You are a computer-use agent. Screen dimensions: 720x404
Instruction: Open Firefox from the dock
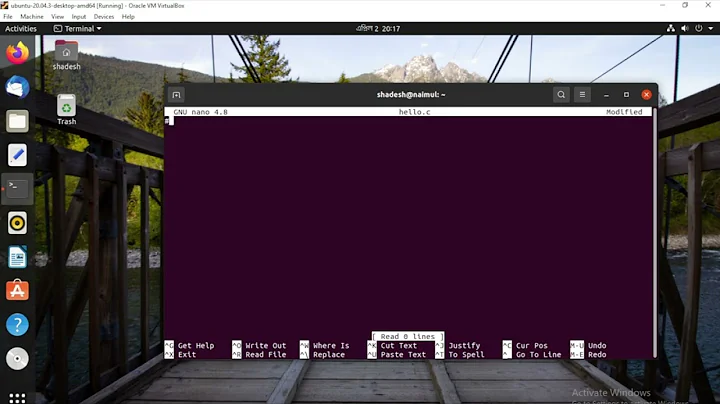17,53
